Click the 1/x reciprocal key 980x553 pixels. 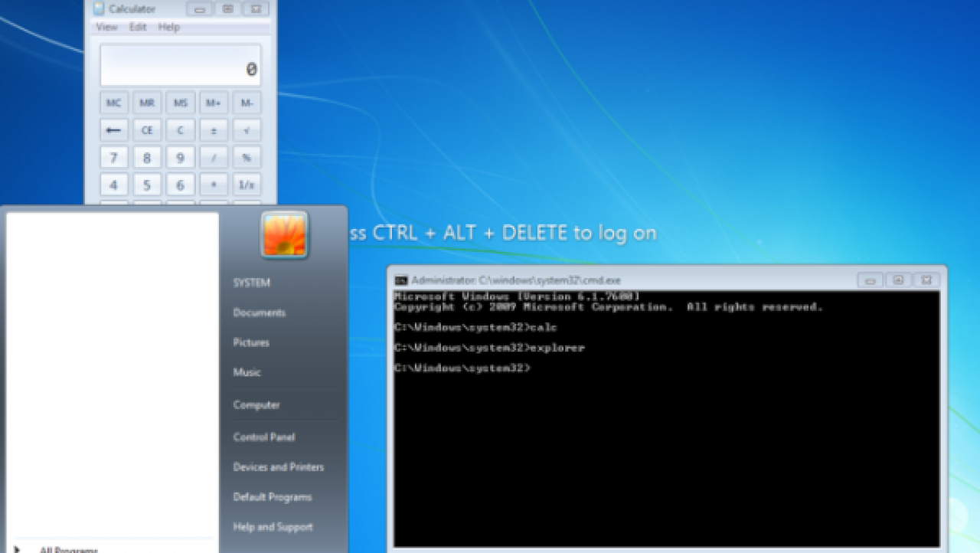(x=247, y=185)
